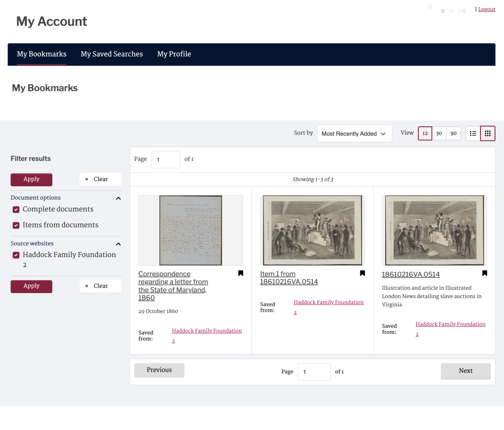Image resolution: width=504 pixels, height=430 pixels.
Task: Click the upper Clear filter button
Action: tap(100, 180)
